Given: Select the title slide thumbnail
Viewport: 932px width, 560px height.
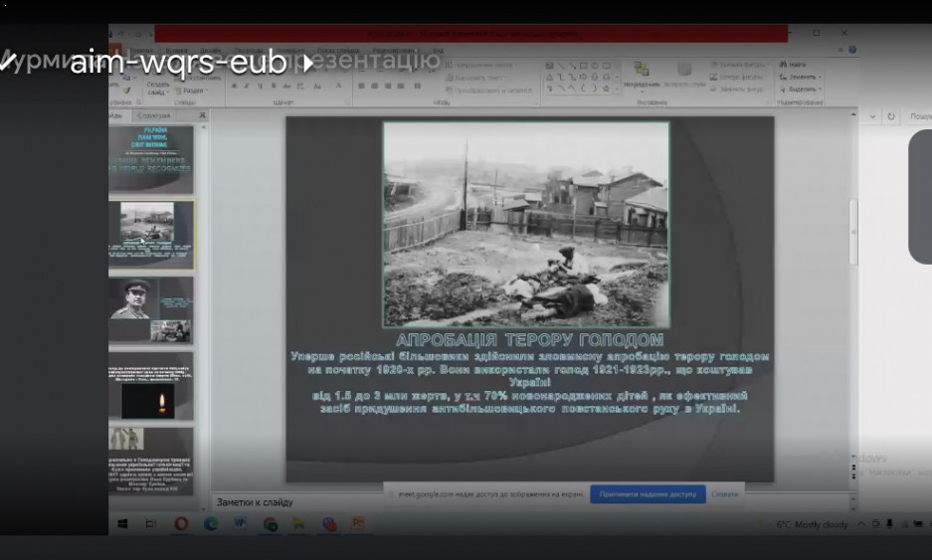Looking at the screenshot, I should (x=151, y=159).
